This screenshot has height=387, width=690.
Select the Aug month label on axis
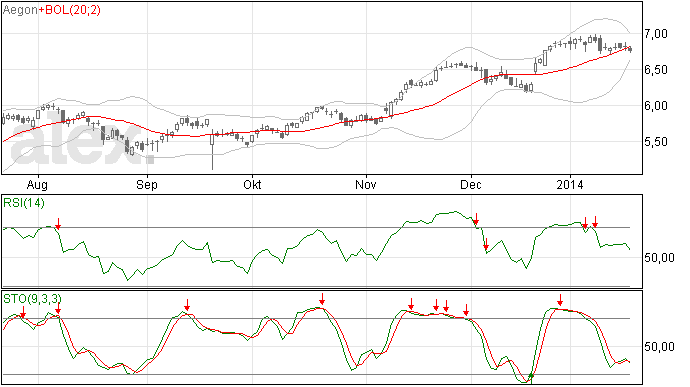pos(37,184)
